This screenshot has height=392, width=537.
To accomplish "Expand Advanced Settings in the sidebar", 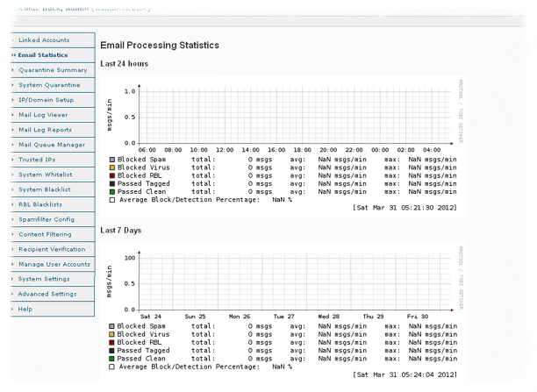I will pos(47,294).
